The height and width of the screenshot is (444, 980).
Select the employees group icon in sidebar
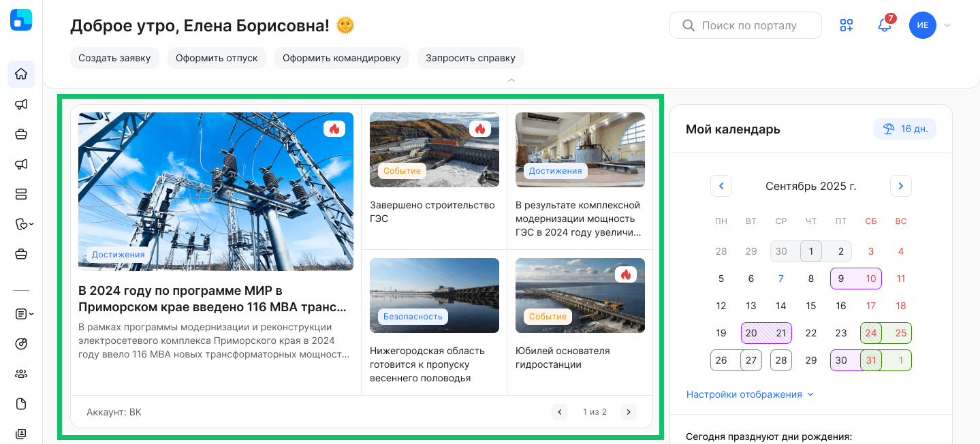click(x=20, y=374)
